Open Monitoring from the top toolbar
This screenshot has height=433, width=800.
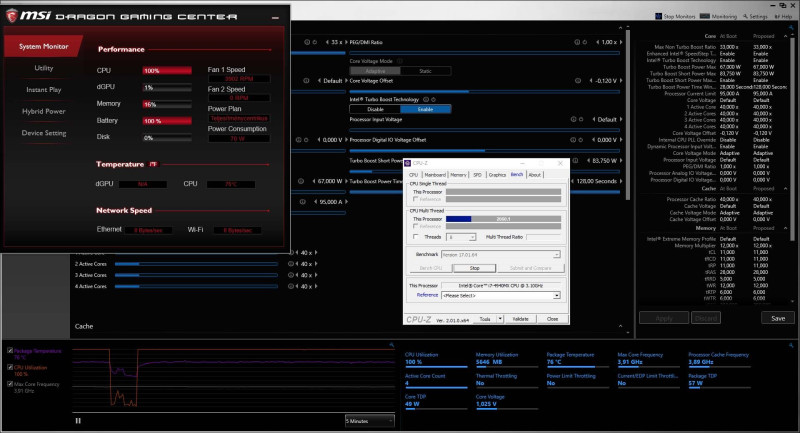click(x=718, y=16)
